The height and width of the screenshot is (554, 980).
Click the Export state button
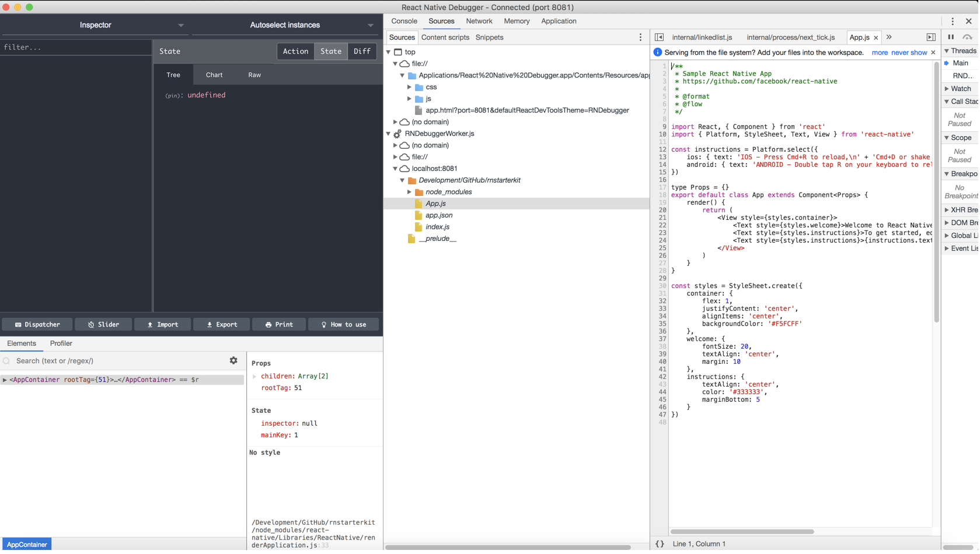coord(222,324)
